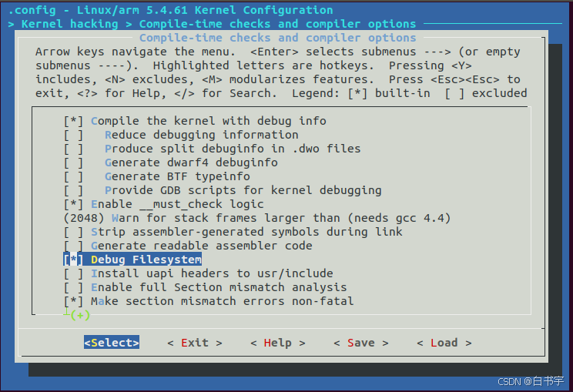Check Generate BTF typeinfo option

pos(73,176)
